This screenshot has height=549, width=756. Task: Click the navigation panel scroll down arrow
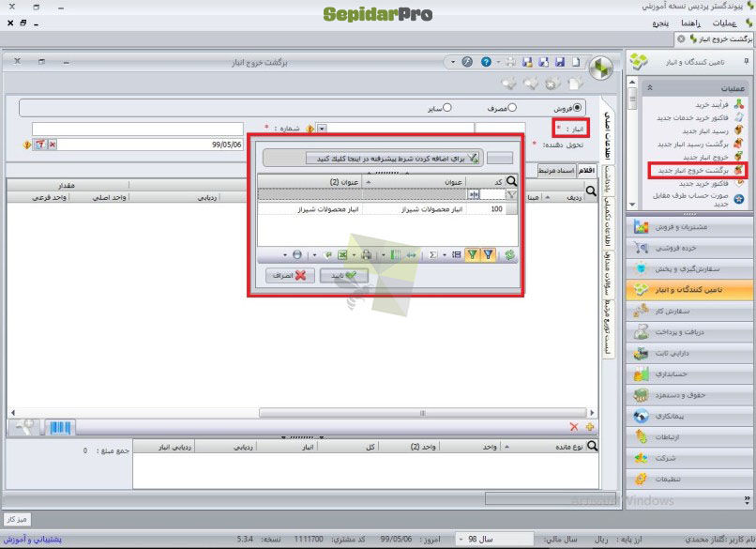632,205
